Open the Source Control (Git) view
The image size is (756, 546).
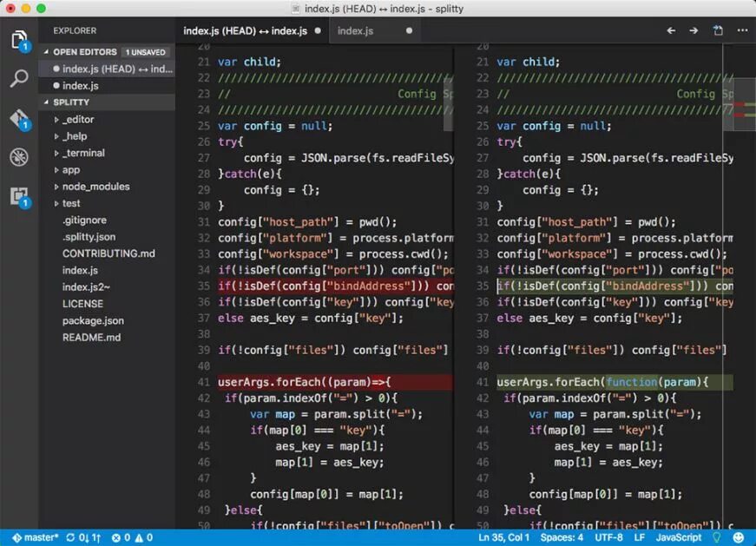[x=19, y=119]
